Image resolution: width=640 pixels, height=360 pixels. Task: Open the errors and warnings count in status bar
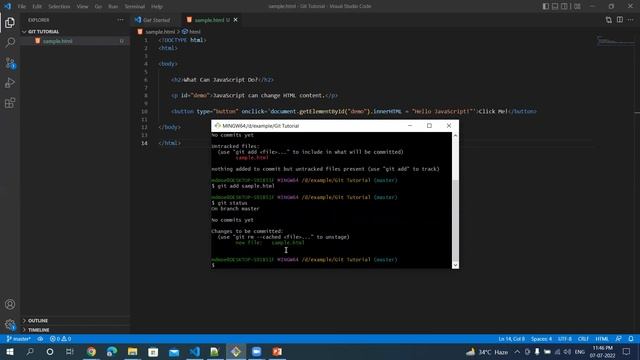coord(60,339)
